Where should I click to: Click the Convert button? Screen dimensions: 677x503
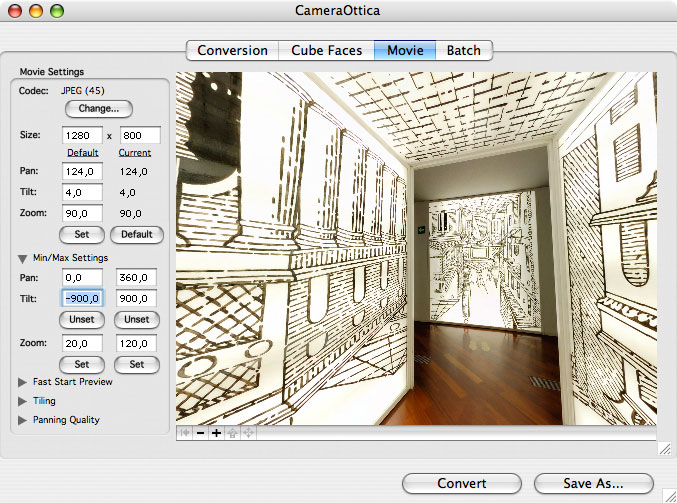pos(462,484)
